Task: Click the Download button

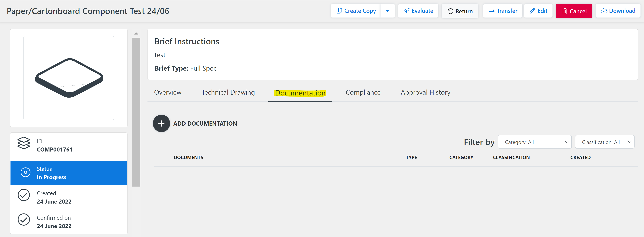Action: [x=618, y=11]
